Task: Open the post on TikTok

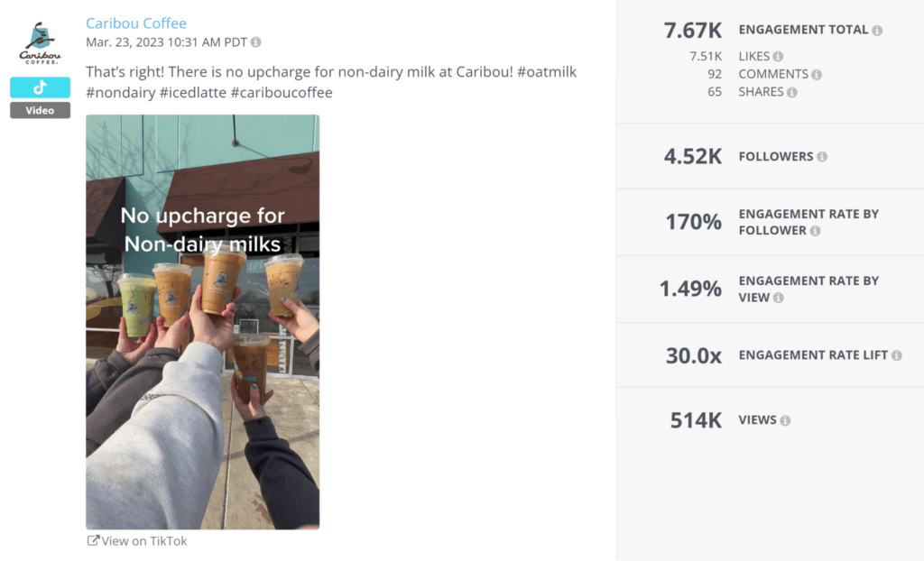Action: click(144, 540)
